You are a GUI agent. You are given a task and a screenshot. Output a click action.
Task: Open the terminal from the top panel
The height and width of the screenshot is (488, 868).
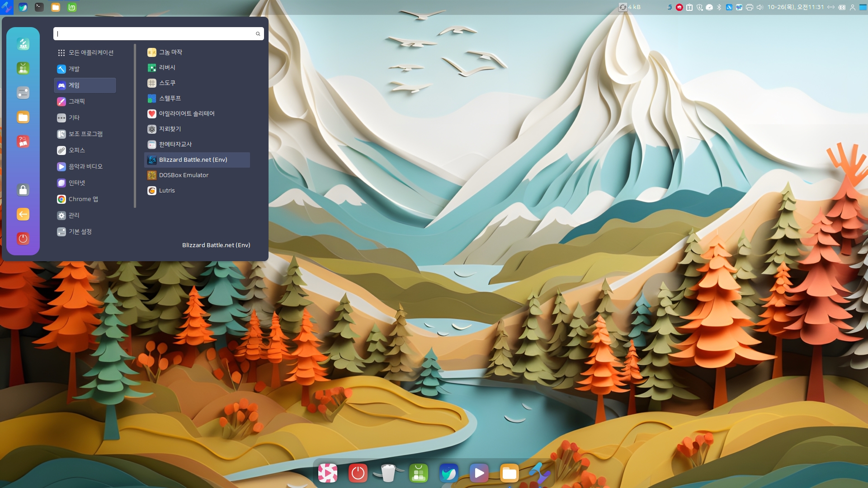tap(39, 7)
